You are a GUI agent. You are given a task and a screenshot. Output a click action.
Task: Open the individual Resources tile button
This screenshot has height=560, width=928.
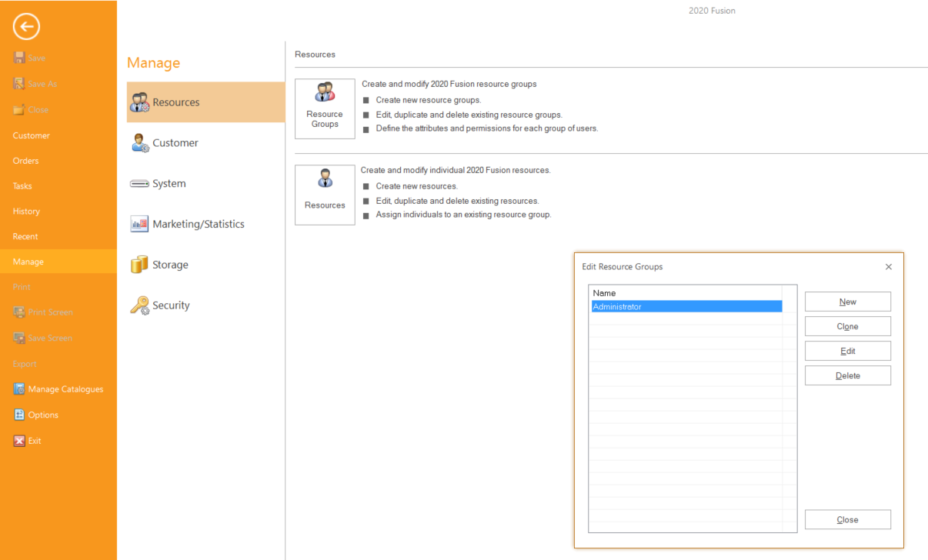pos(325,195)
